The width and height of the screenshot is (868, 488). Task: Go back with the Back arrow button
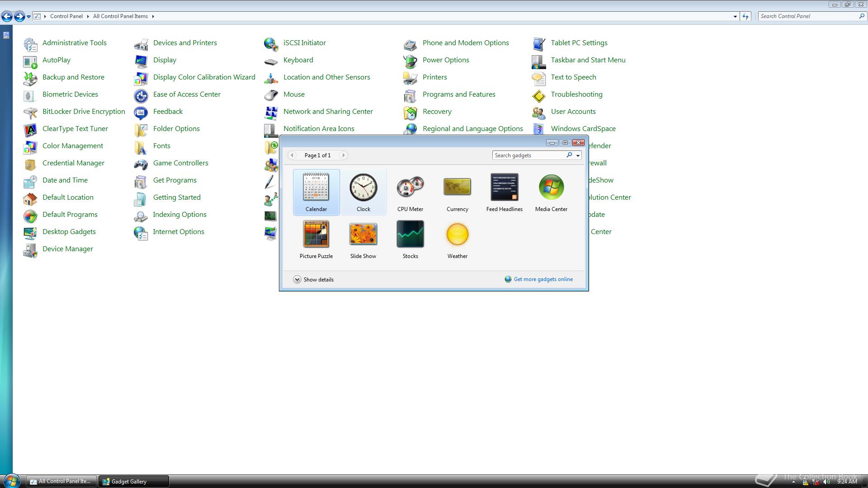(7, 16)
